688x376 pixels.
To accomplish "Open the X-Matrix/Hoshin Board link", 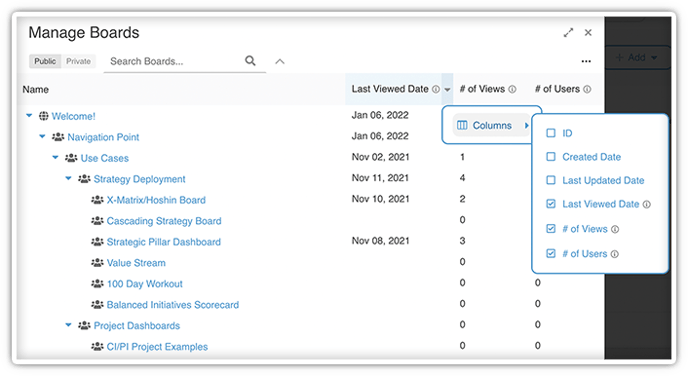I will click(x=156, y=200).
